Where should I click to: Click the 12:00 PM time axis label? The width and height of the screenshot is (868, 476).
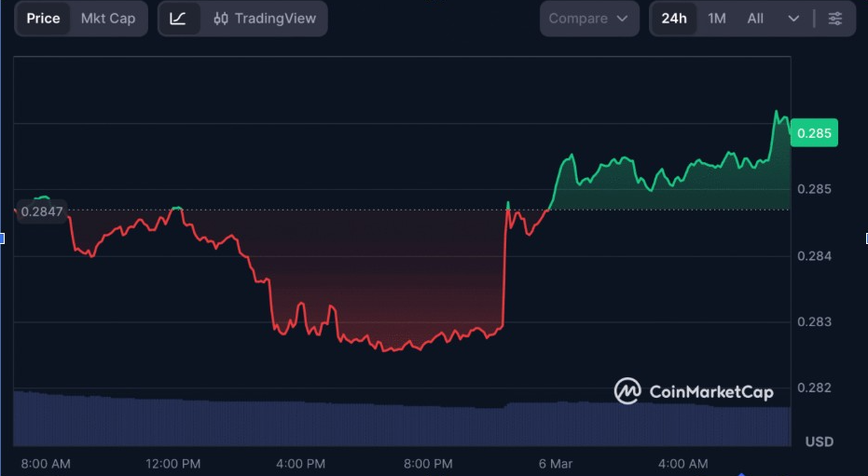tap(172, 464)
